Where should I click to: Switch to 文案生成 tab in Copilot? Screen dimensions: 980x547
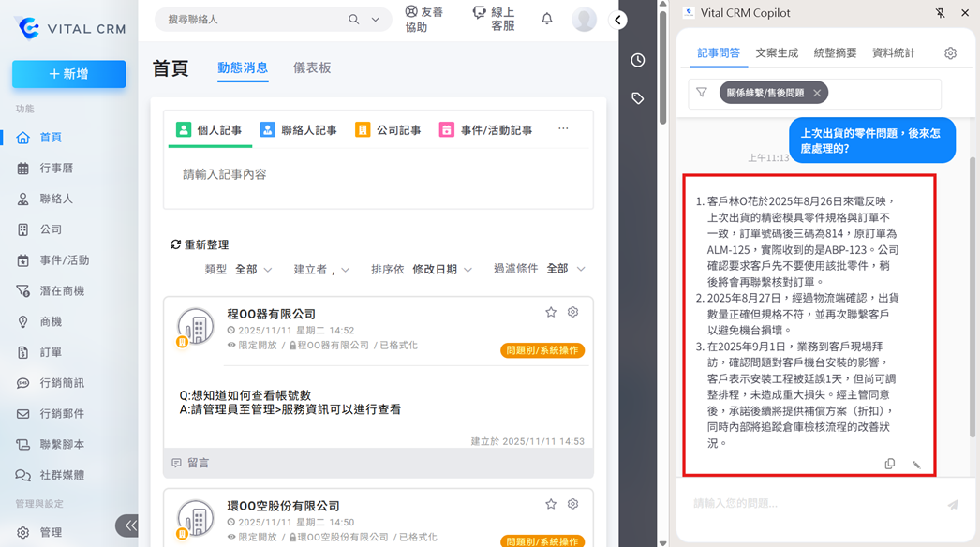pyautogui.click(x=777, y=53)
